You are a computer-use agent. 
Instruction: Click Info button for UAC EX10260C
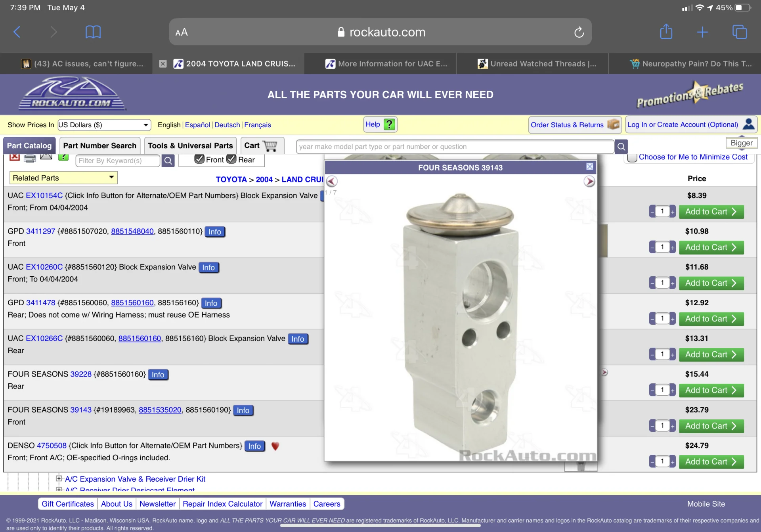pos(208,268)
